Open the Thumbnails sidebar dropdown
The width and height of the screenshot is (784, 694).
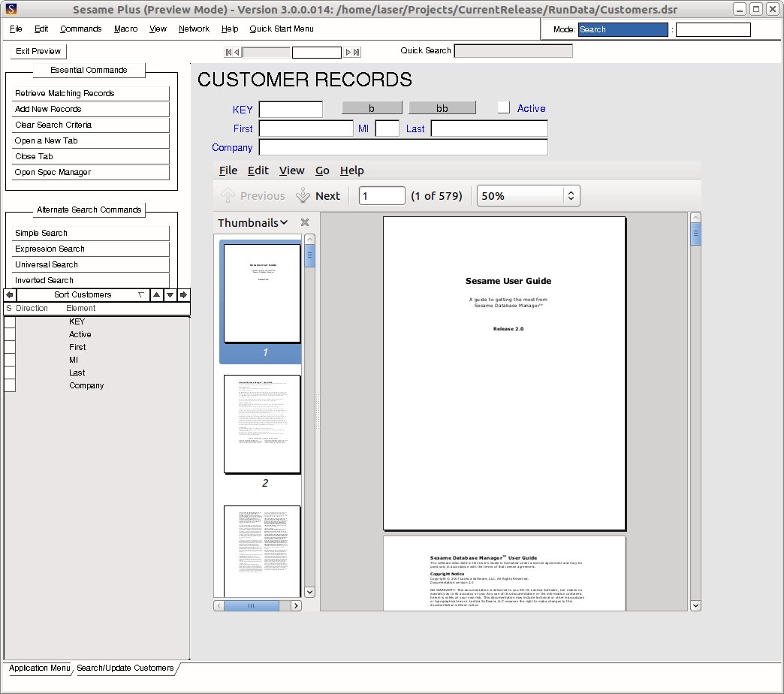(252, 222)
